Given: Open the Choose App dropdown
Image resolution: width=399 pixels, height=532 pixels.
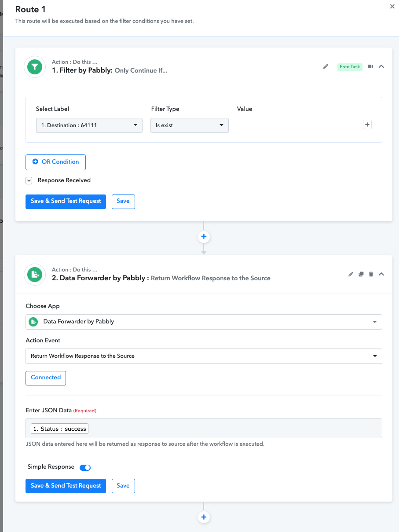Looking at the screenshot, I should point(204,322).
